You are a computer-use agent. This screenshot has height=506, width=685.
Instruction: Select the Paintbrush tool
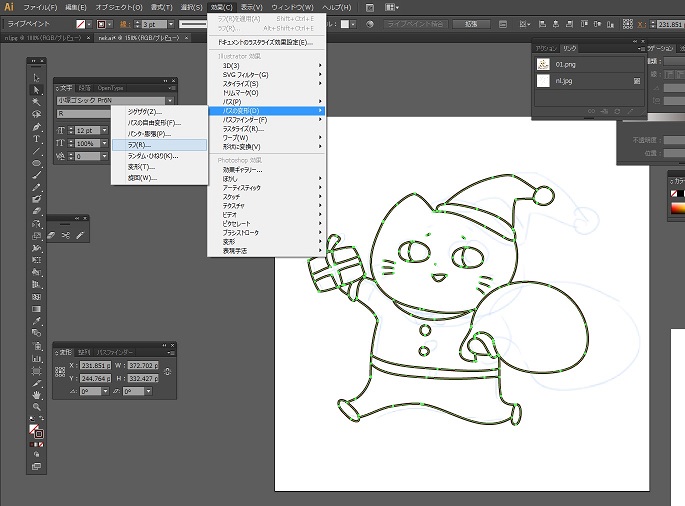click(36, 175)
